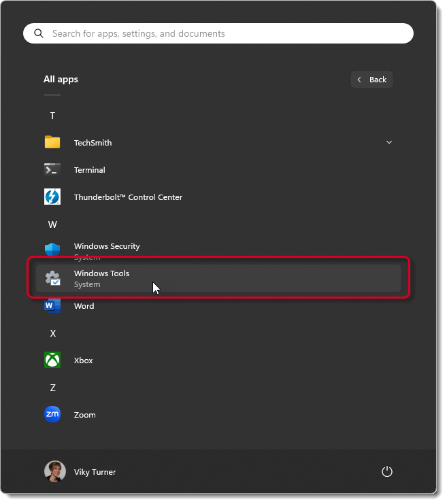Open the Xbox app icon
This screenshot has width=447, height=504.
52,360
